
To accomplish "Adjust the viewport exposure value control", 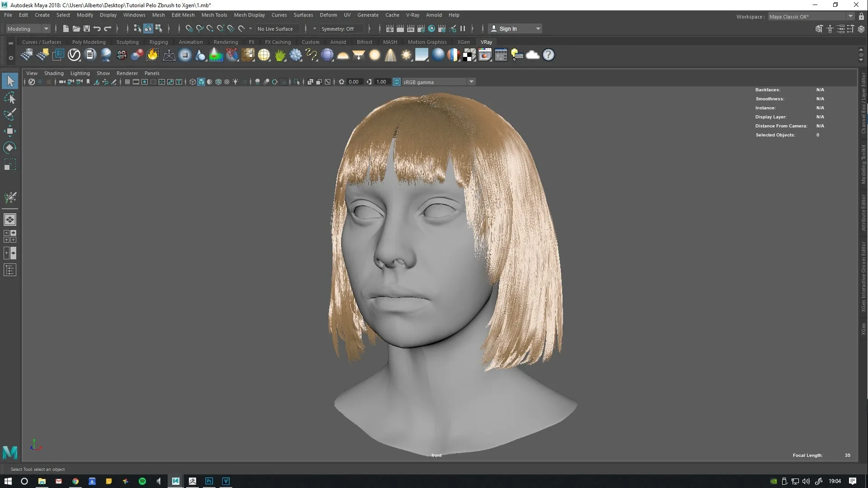I will 354,82.
